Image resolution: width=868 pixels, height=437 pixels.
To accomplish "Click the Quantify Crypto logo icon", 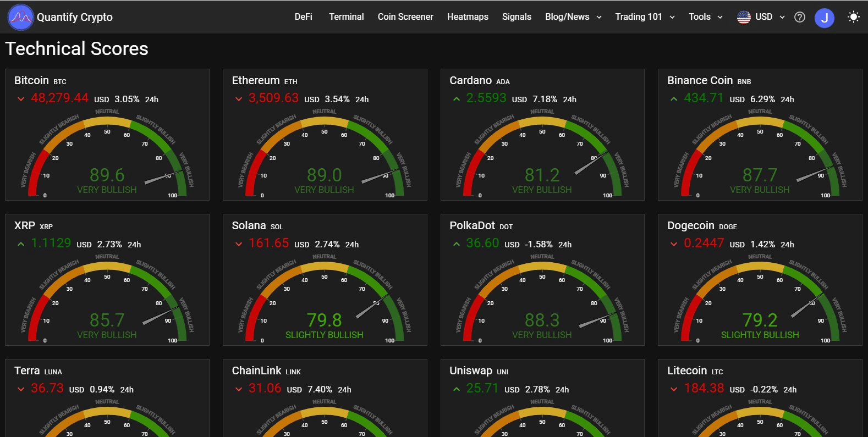I will pos(21,17).
